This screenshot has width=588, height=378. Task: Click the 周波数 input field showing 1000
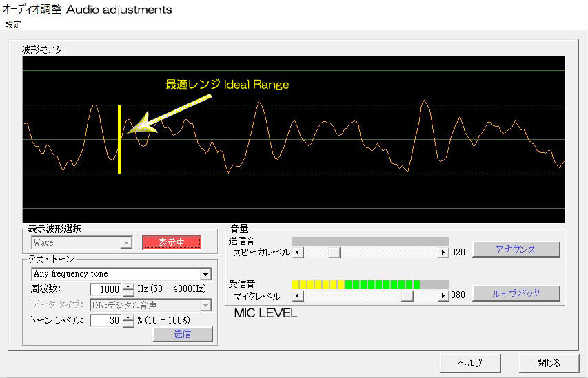pyautogui.click(x=106, y=289)
